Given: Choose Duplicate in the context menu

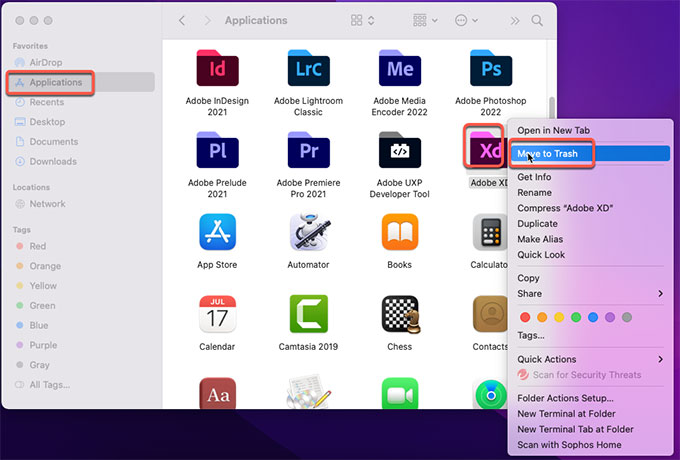Looking at the screenshot, I should click(537, 224).
